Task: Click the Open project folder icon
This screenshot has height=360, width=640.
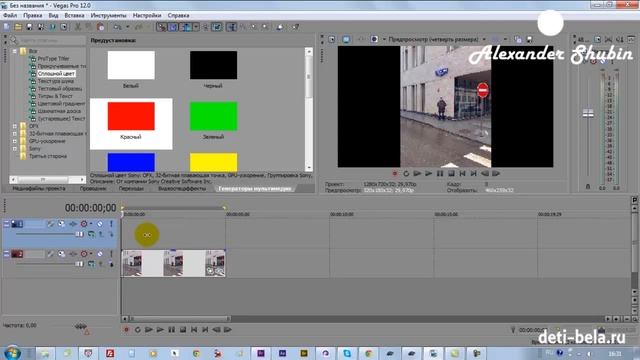Action: [x=18, y=27]
